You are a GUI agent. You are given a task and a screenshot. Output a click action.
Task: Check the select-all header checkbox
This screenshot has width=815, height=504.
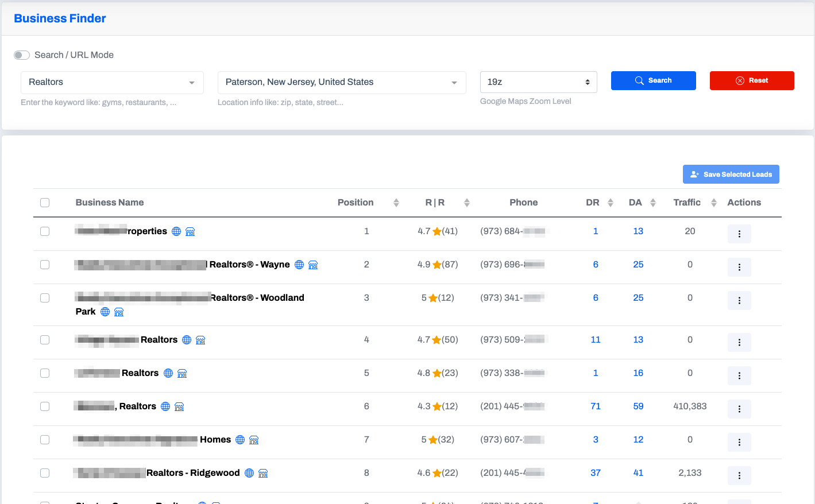tap(45, 203)
